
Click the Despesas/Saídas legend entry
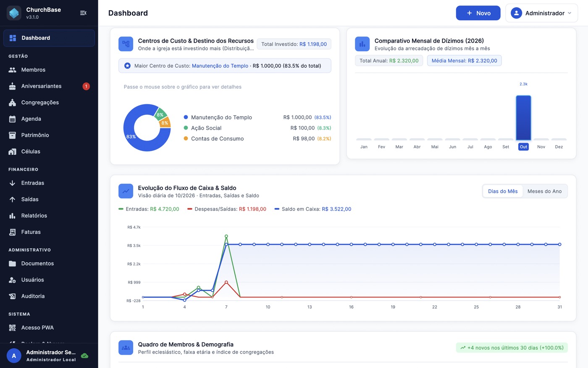coord(227,209)
